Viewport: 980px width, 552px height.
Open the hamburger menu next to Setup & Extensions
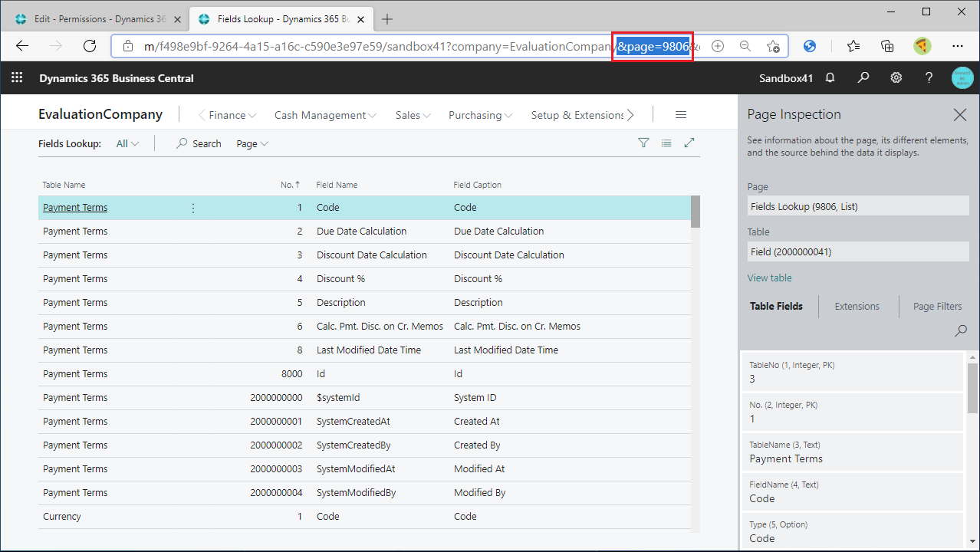(680, 114)
